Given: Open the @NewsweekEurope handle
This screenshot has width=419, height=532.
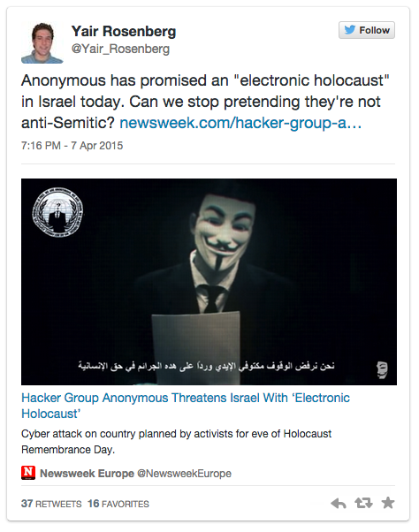Looking at the screenshot, I should [184, 474].
